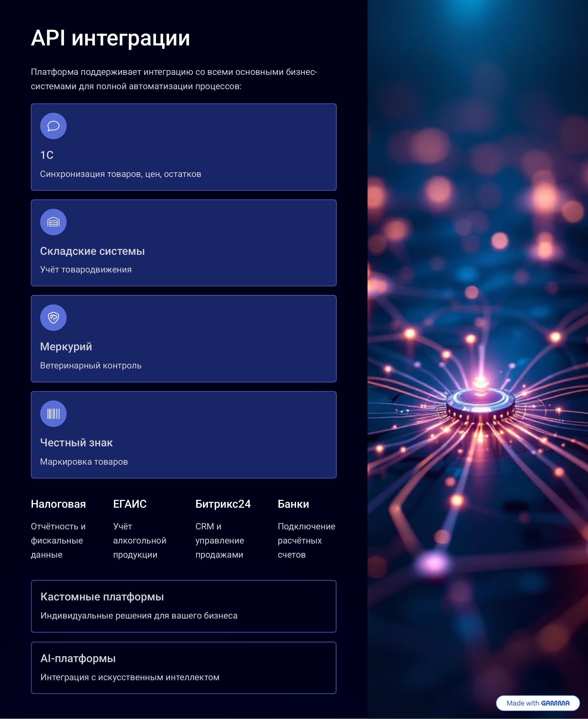Click the barcode icon above Честный знак
Viewport: 588px width, 719px height.
pos(53,414)
